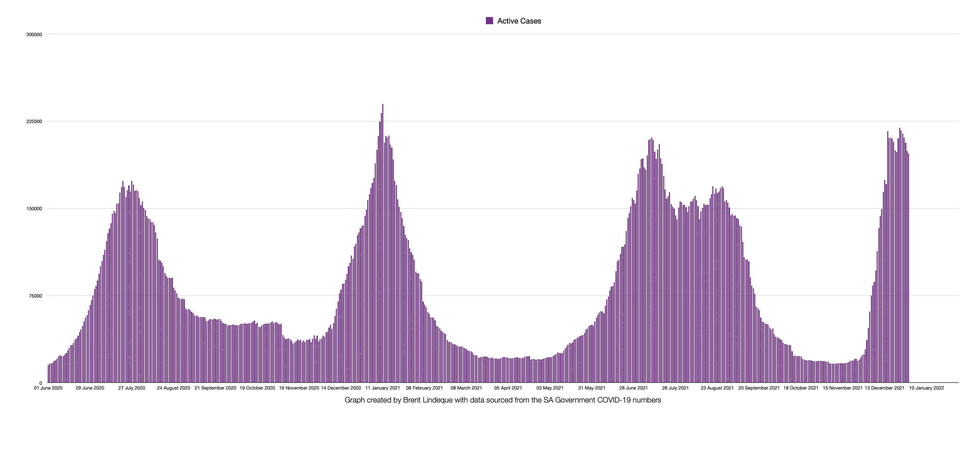
Task: Click the Brent Lindeque graph credit caption
Action: pyautogui.click(x=503, y=400)
